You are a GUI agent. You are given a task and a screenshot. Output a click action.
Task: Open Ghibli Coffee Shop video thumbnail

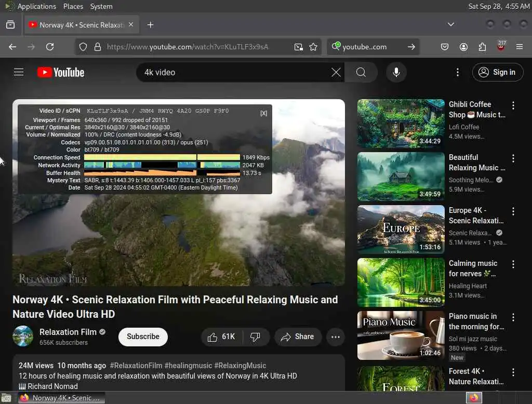click(401, 124)
